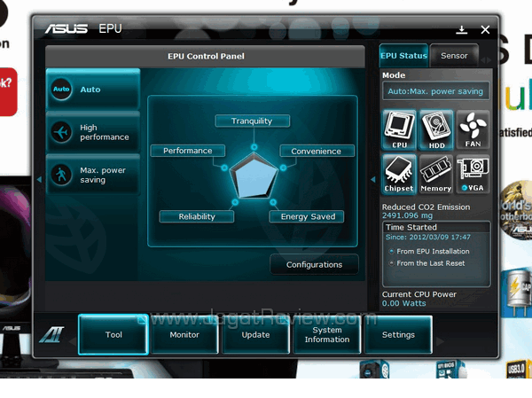Open System Information
Screen dimensions: 532x398
pyautogui.click(x=327, y=334)
